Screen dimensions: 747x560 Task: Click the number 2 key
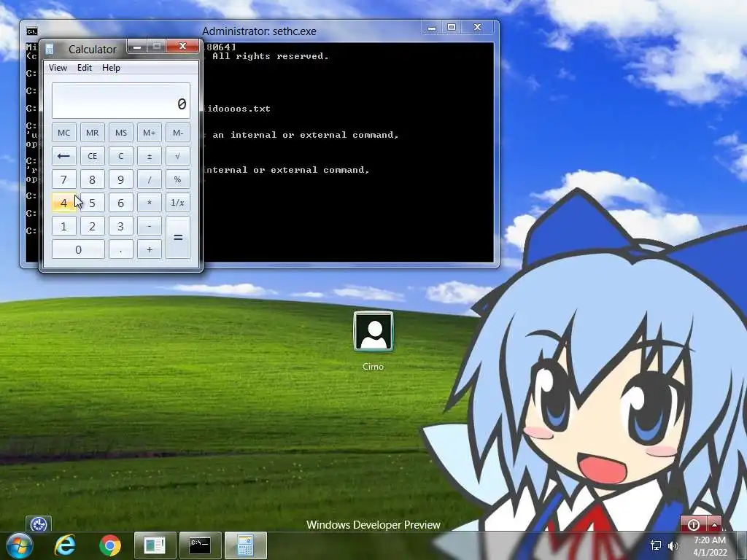(92, 226)
